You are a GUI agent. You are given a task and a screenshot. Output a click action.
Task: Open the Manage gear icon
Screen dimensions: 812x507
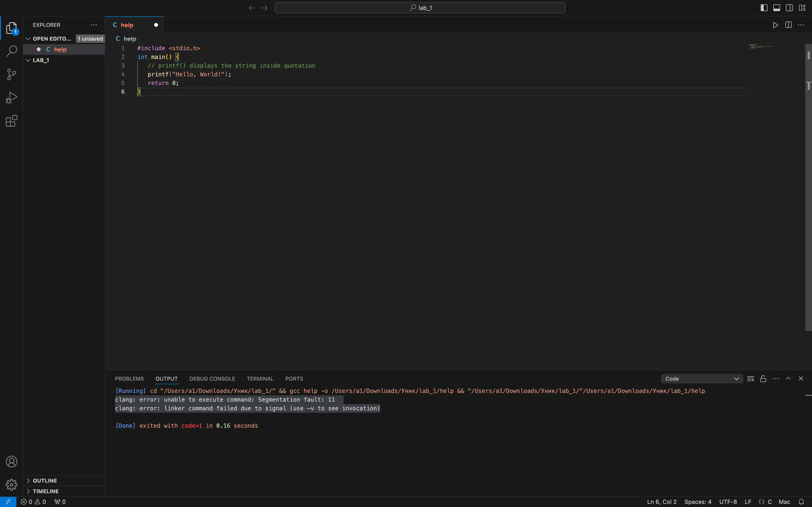(x=11, y=485)
